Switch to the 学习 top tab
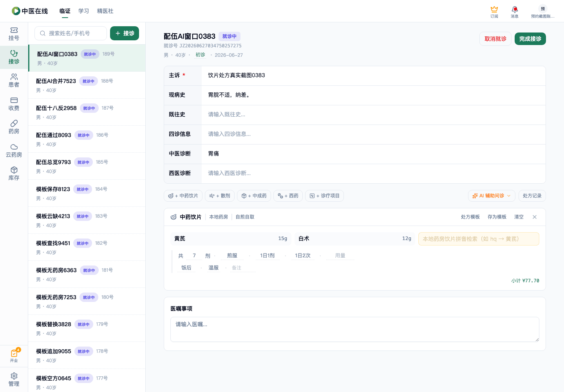The image size is (564, 392). pos(83,11)
